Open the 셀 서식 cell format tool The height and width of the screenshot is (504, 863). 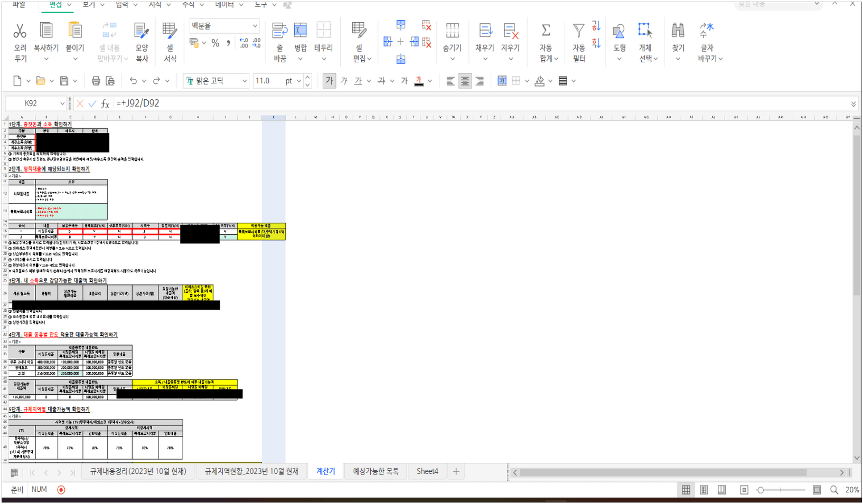[170, 31]
